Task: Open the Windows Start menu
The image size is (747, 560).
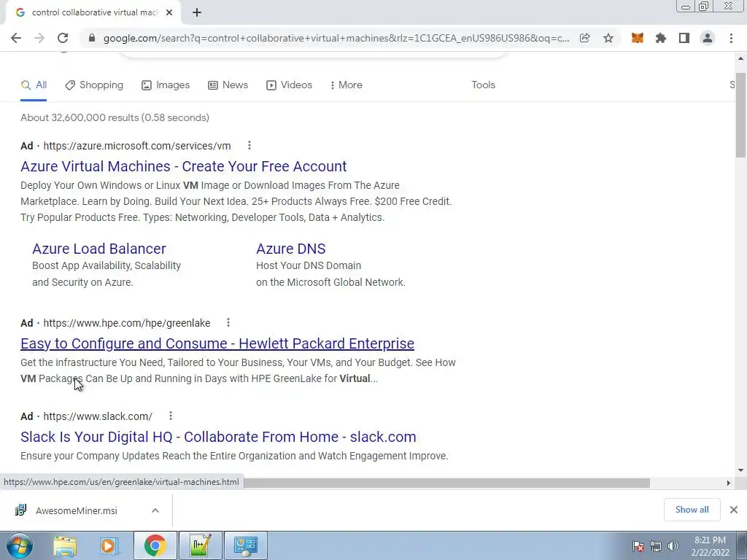Action: tap(20, 545)
